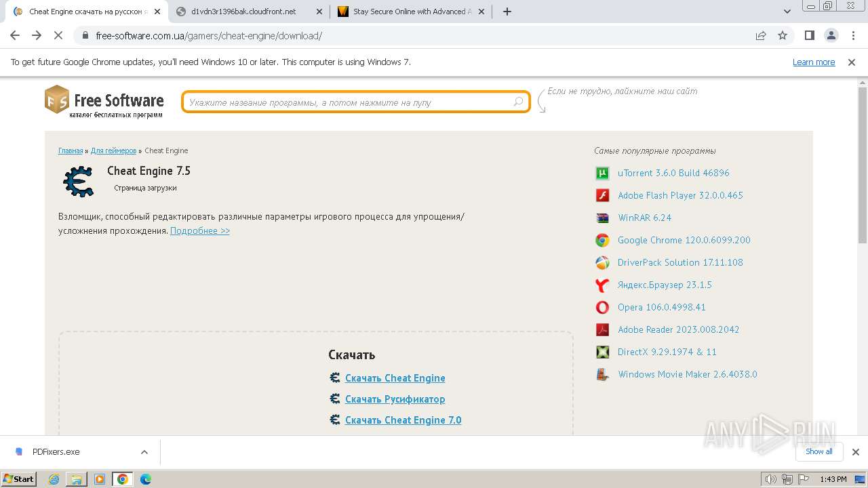Open the Chrome profile avatar
Screen dimensions: 868x488
tap(831, 35)
